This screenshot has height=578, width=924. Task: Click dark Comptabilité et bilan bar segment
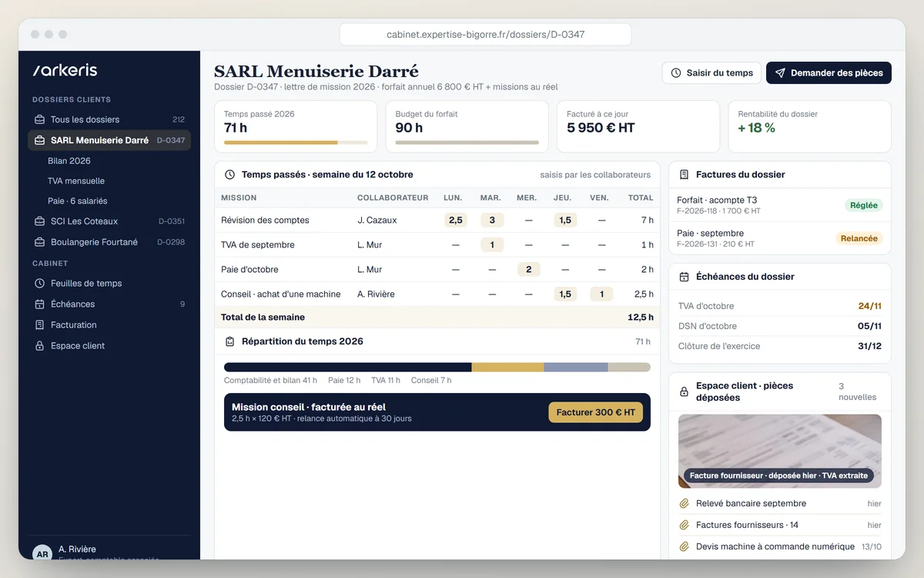click(348, 368)
